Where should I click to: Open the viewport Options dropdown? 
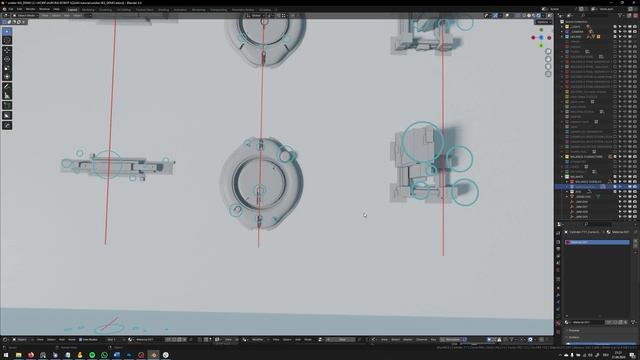pos(544,22)
